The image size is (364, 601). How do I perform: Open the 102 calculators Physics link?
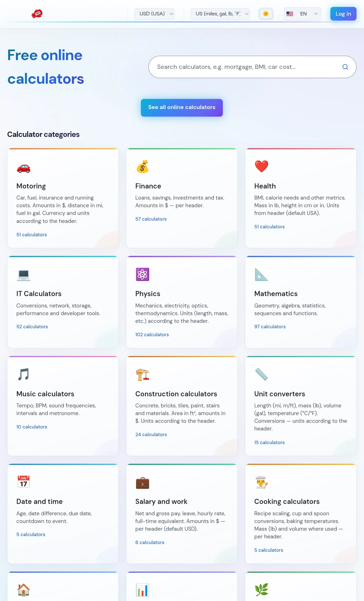click(152, 335)
